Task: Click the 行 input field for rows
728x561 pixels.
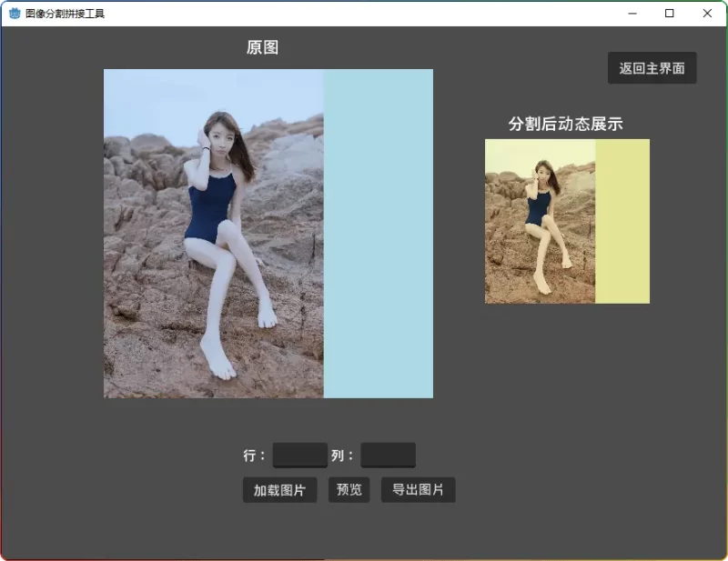Action: coord(299,455)
